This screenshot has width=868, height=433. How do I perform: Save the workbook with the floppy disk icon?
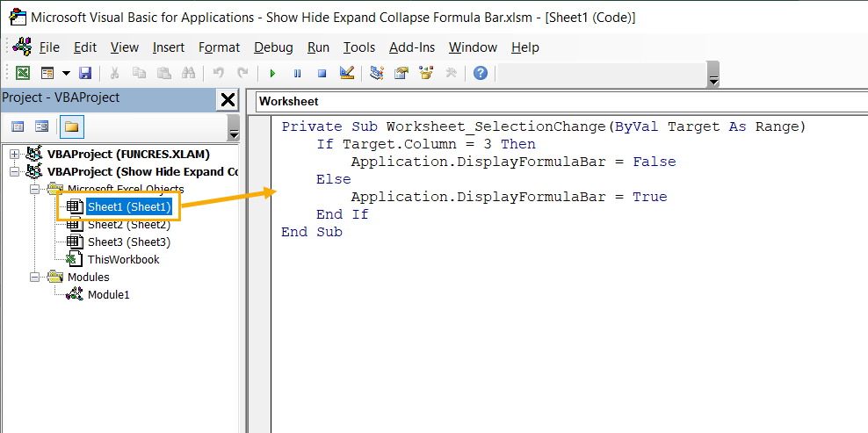point(85,74)
